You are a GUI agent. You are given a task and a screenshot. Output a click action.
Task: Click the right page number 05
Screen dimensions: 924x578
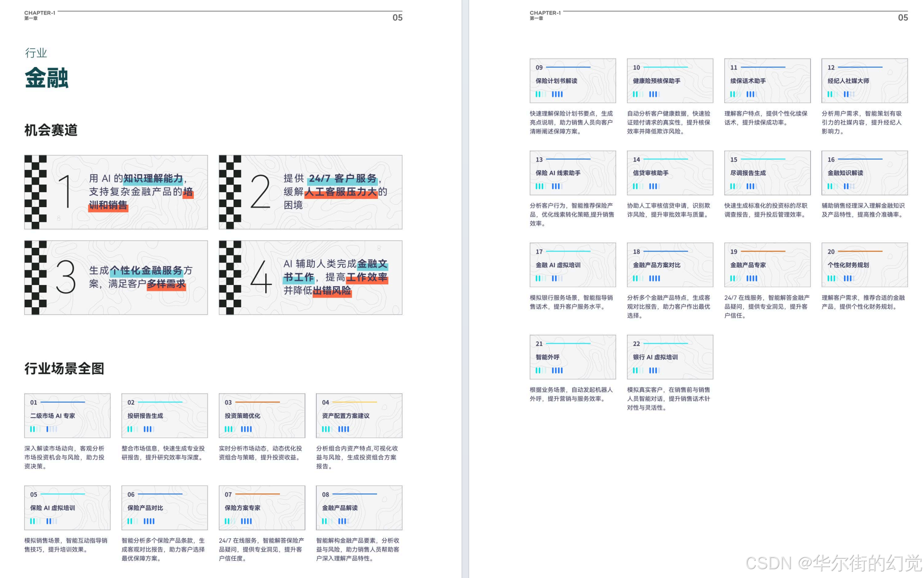click(903, 18)
